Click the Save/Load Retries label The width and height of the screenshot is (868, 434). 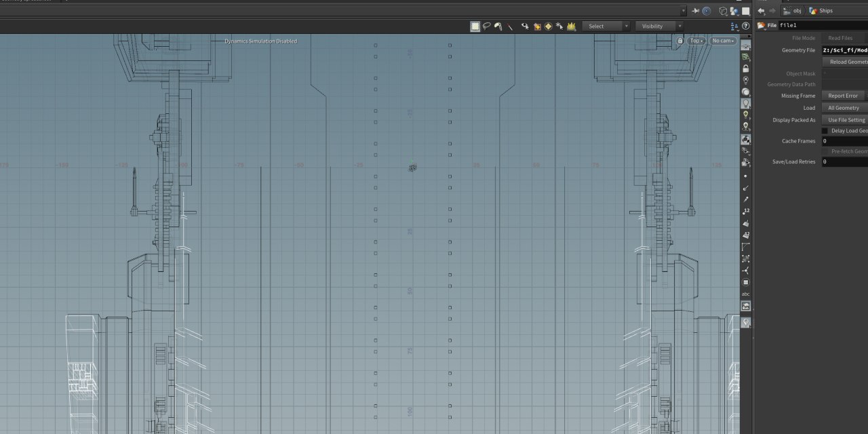point(794,162)
